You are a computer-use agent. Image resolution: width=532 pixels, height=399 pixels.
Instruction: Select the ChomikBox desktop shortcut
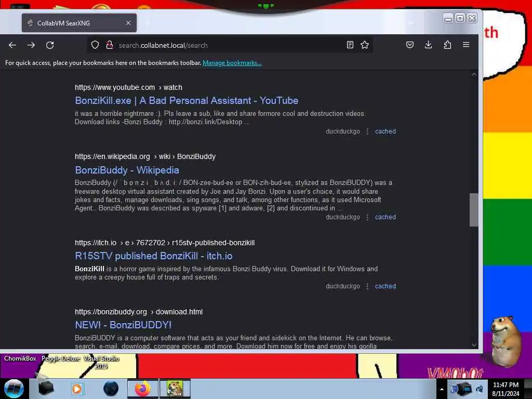point(20,358)
